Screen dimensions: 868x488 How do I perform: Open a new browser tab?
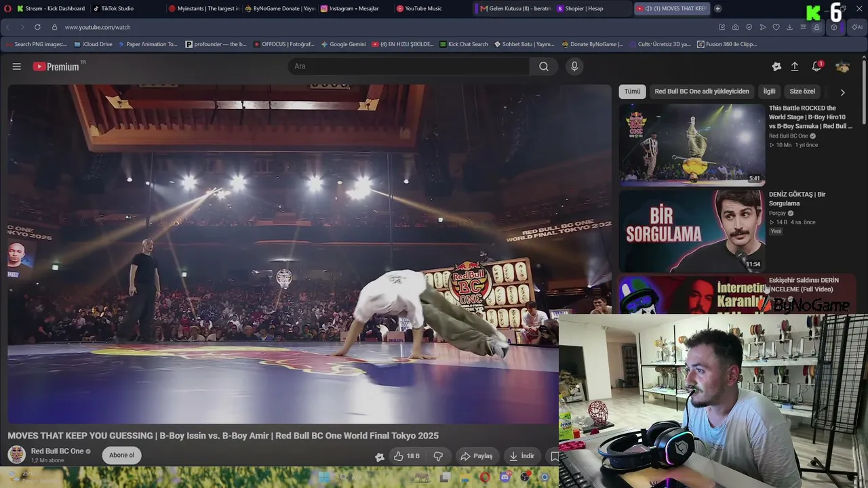(717, 8)
